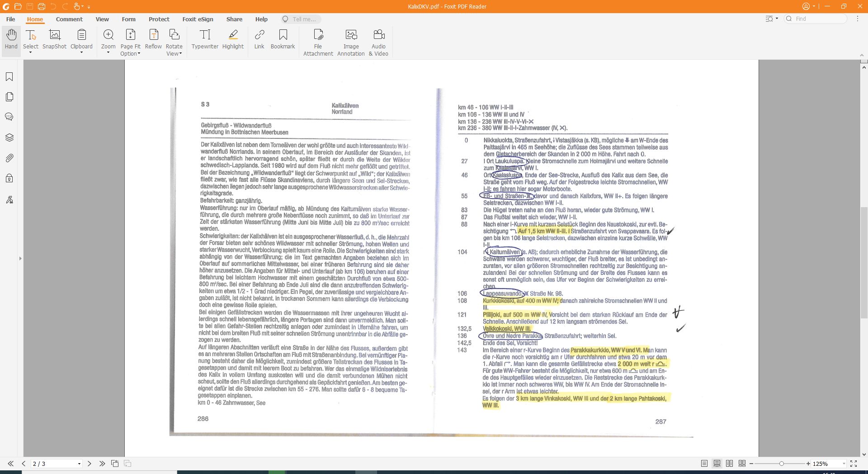
Task: Click the Tell me search box
Action: point(301,19)
